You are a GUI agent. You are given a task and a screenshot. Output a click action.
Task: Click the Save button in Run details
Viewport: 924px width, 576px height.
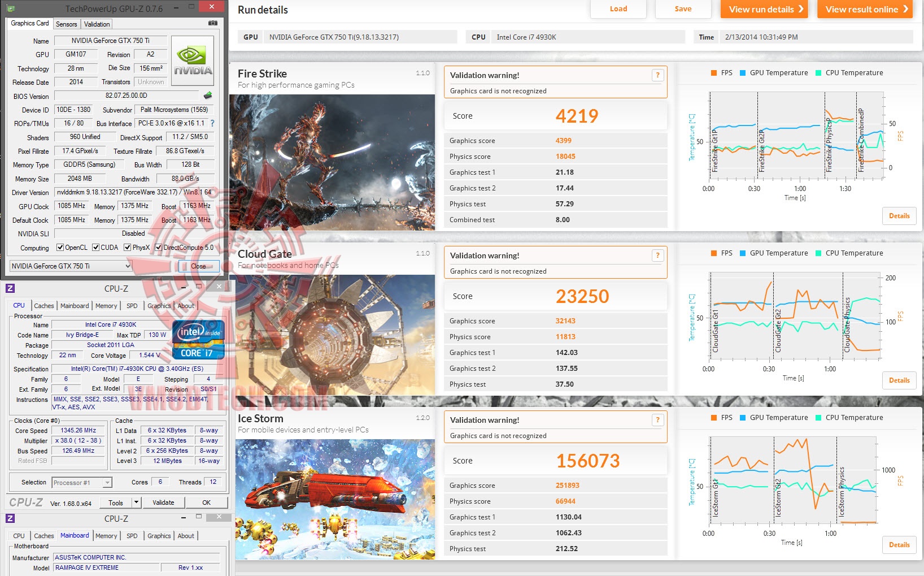click(683, 9)
